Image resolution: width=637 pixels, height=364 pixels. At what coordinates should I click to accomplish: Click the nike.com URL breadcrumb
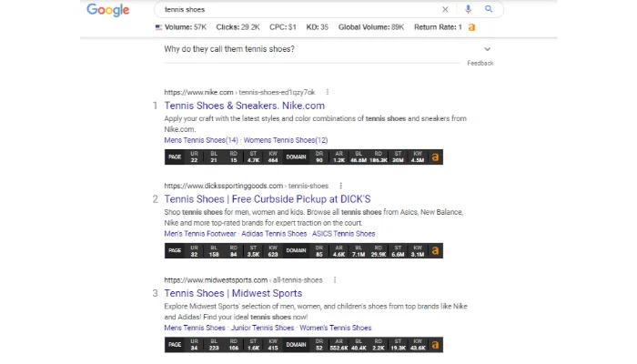[239, 92]
